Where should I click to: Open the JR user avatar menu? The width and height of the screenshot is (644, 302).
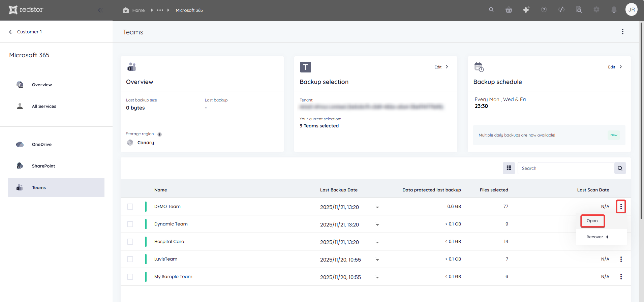[632, 9]
